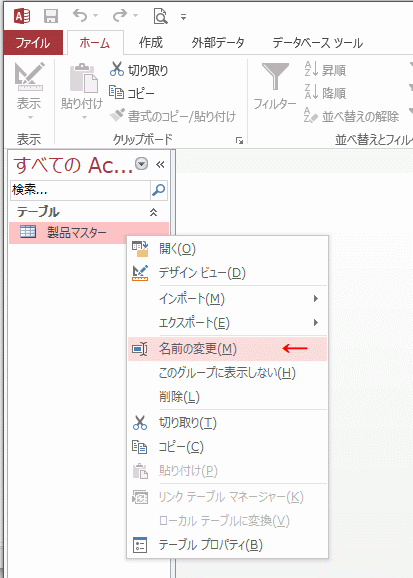Screen dimensions: 413x578
Task: Switch to the ホーム ribbon tab
Action: click(95, 43)
